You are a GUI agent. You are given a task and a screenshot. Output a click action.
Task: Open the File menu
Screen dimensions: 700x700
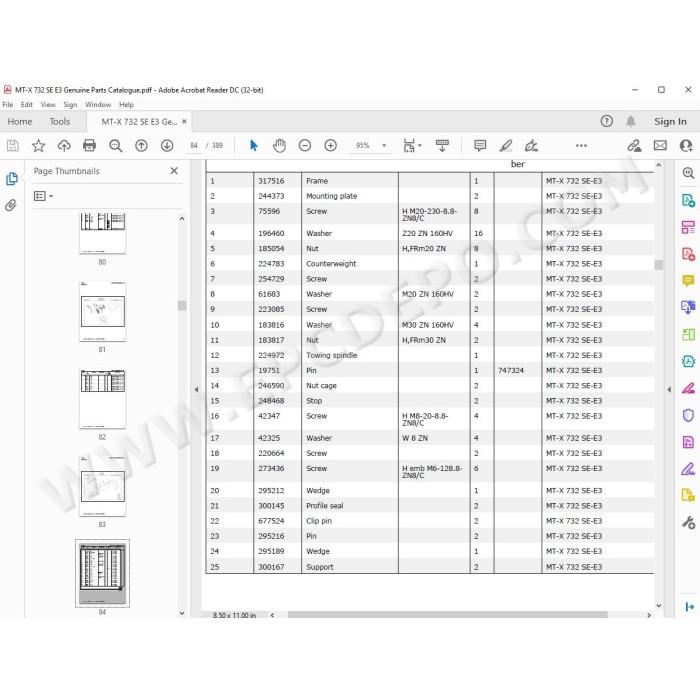8,104
